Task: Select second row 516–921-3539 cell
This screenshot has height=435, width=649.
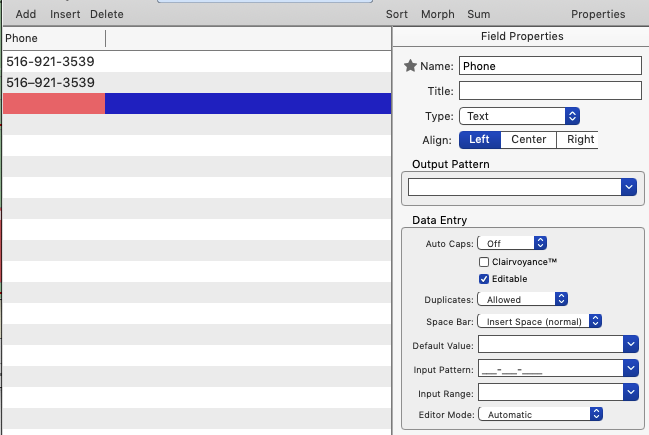Action: [54, 82]
